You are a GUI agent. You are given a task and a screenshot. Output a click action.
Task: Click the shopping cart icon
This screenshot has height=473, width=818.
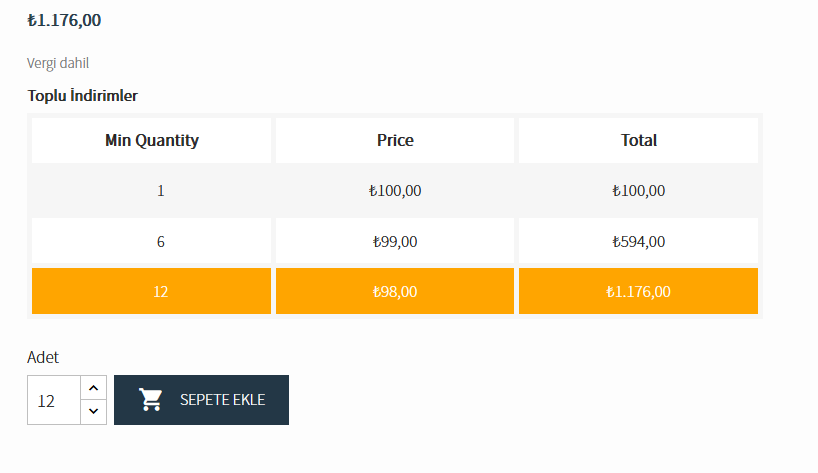coord(151,400)
